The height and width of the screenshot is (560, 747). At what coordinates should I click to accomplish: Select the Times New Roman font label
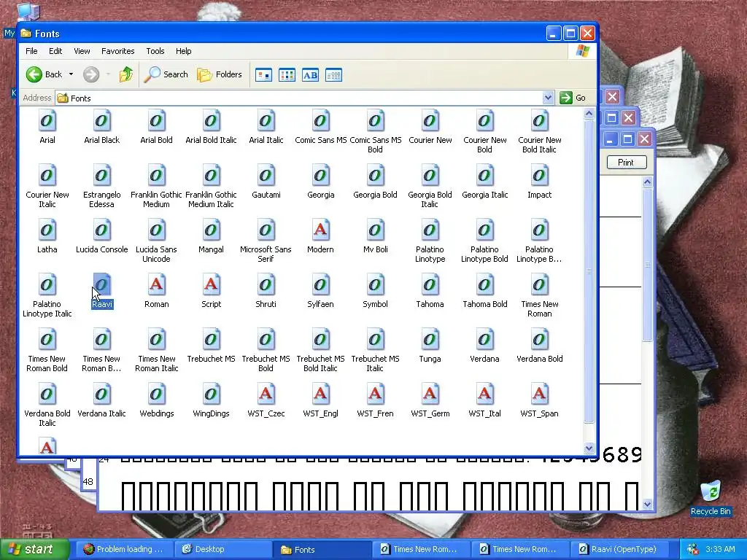click(539, 308)
